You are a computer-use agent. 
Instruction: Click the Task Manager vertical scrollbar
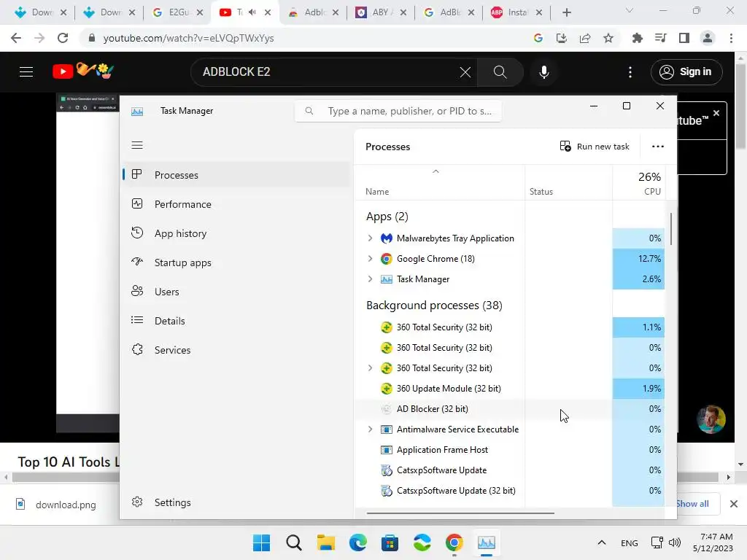[x=671, y=229]
